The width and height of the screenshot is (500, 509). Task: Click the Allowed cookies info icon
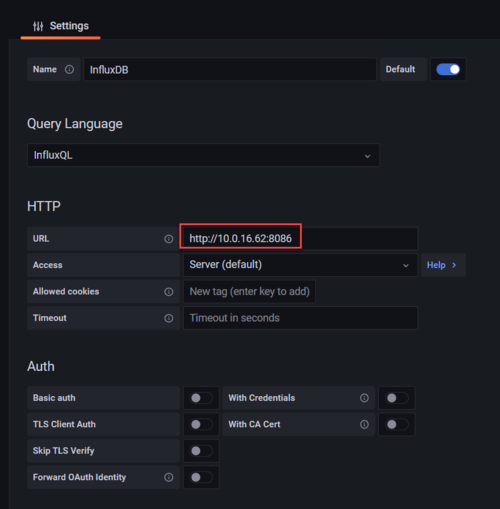click(x=169, y=292)
